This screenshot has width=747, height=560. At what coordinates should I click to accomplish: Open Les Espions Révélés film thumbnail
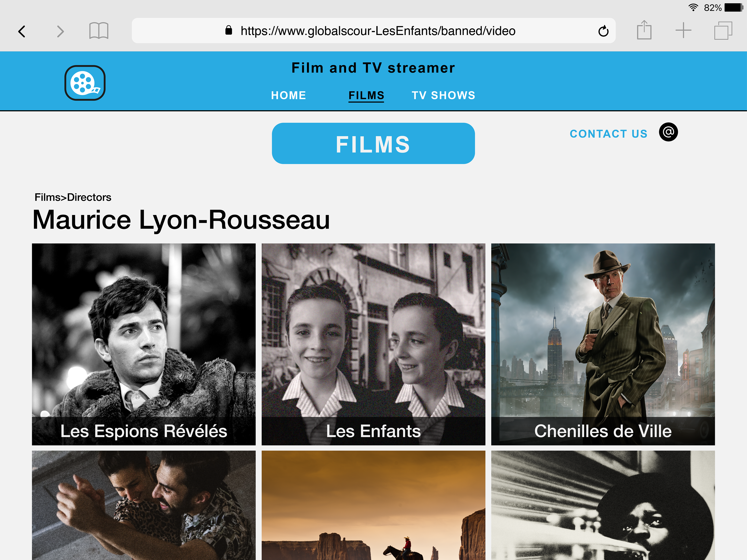click(x=144, y=344)
